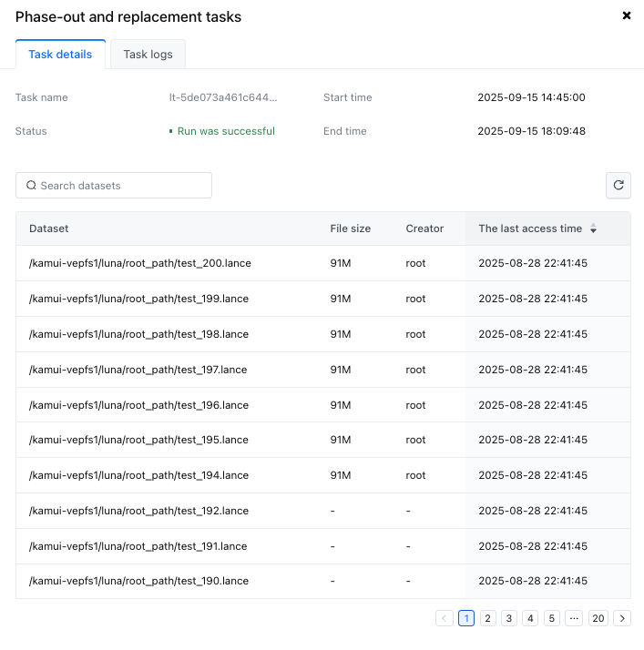
Task: Click the truncated task name lt-5de073a461c644...
Action: pyautogui.click(x=223, y=97)
